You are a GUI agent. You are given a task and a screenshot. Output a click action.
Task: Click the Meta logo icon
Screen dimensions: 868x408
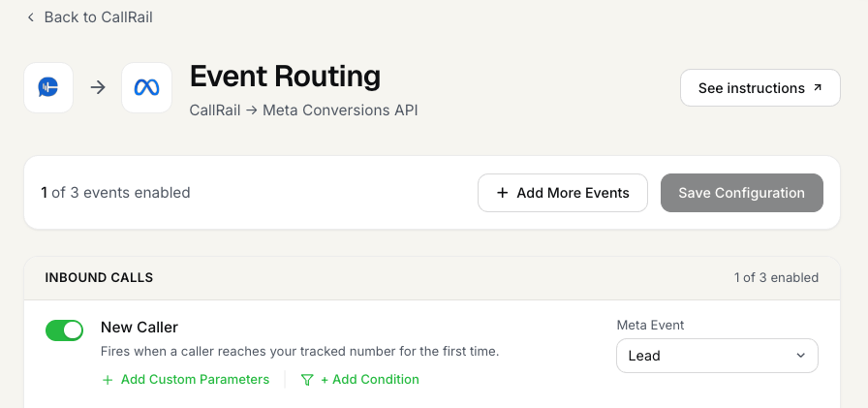[x=146, y=87]
